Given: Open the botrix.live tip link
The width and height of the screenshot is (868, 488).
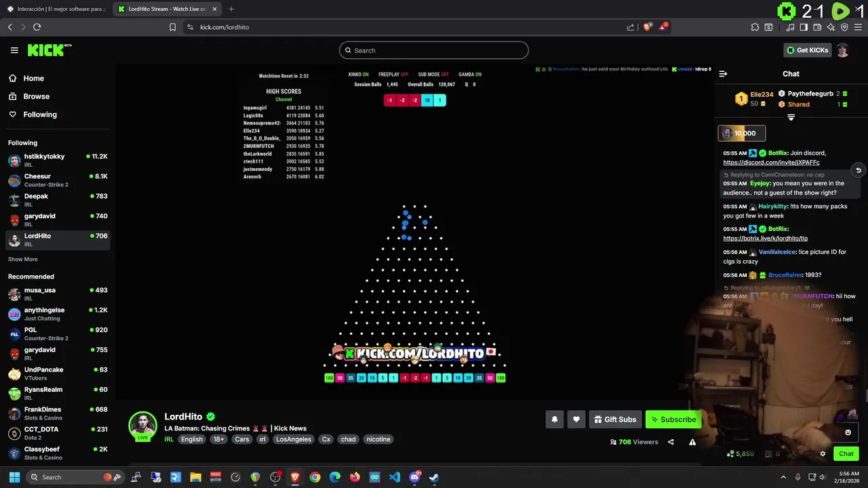Looking at the screenshot, I should [x=765, y=239].
